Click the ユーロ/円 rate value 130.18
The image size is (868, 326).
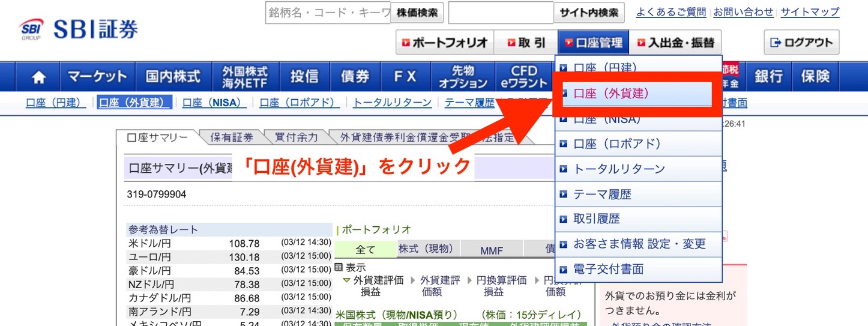click(244, 257)
